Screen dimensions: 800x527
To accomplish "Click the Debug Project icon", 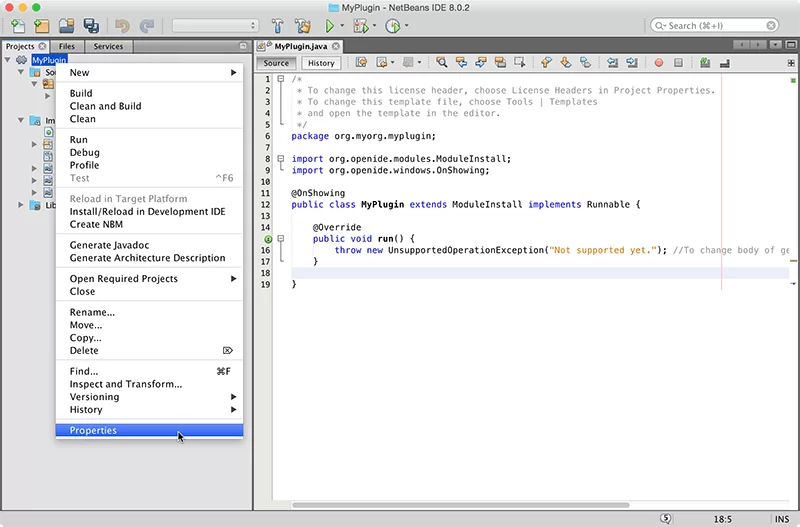I will click(361, 26).
